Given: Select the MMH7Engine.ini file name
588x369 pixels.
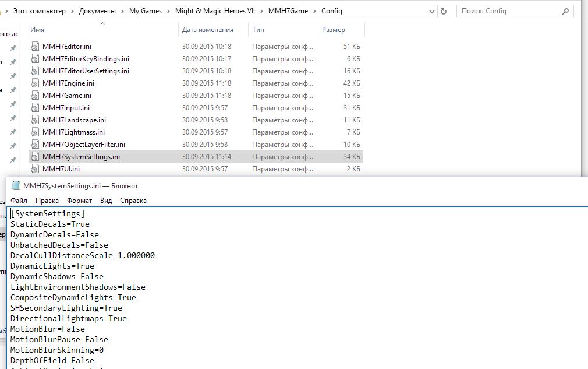Looking at the screenshot, I should (68, 83).
